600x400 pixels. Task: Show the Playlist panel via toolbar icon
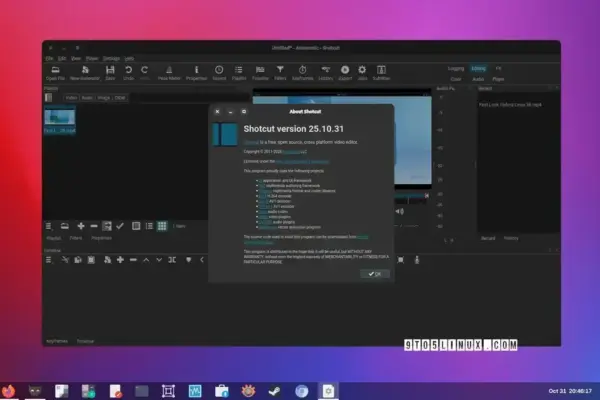point(239,73)
